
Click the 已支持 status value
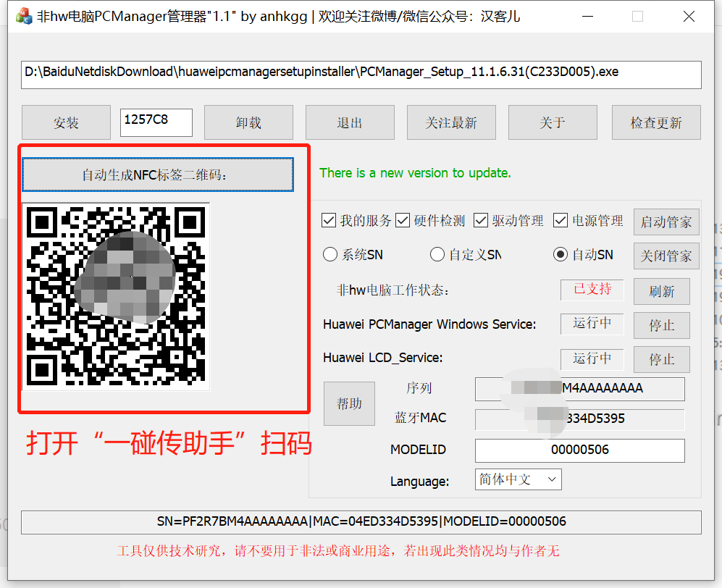pyautogui.click(x=592, y=289)
